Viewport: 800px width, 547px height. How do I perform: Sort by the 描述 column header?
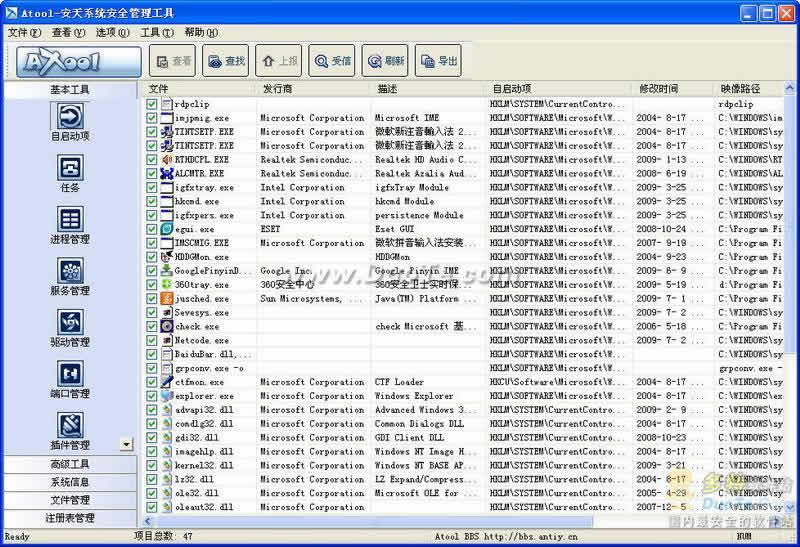click(x=428, y=89)
